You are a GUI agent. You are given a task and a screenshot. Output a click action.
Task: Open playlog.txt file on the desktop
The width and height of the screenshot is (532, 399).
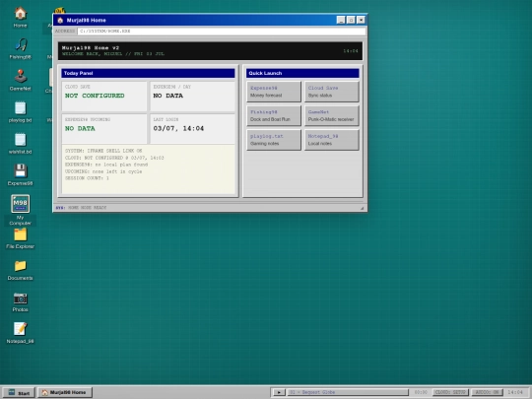21,111
